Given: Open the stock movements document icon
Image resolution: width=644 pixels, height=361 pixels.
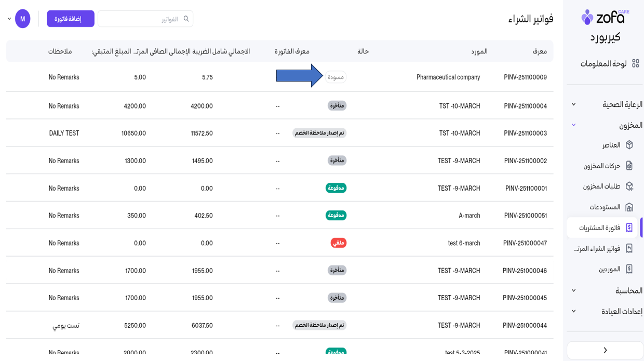Looking at the screenshot, I should pos(629,166).
